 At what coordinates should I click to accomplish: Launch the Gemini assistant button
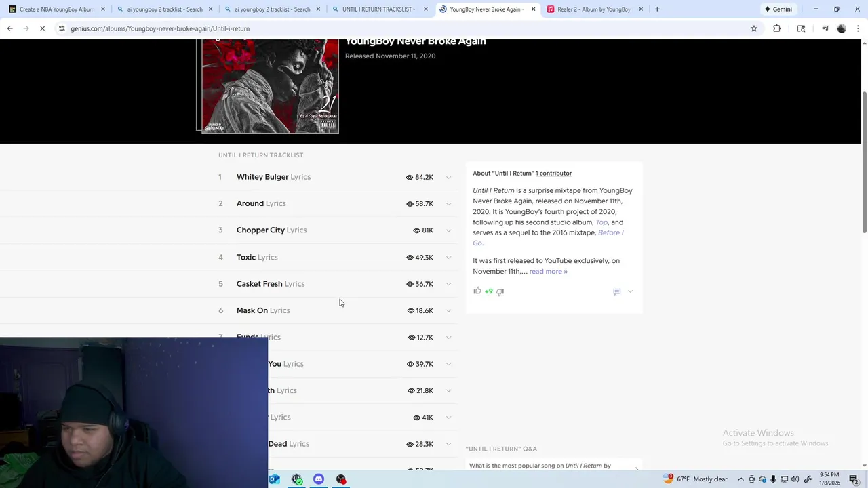pos(778,9)
